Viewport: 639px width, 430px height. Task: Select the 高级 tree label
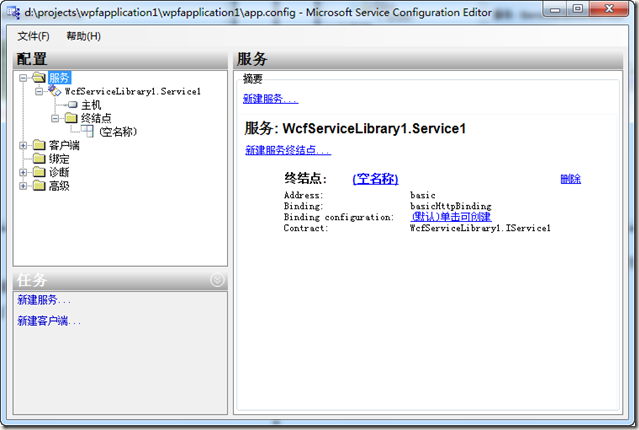tap(59, 186)
